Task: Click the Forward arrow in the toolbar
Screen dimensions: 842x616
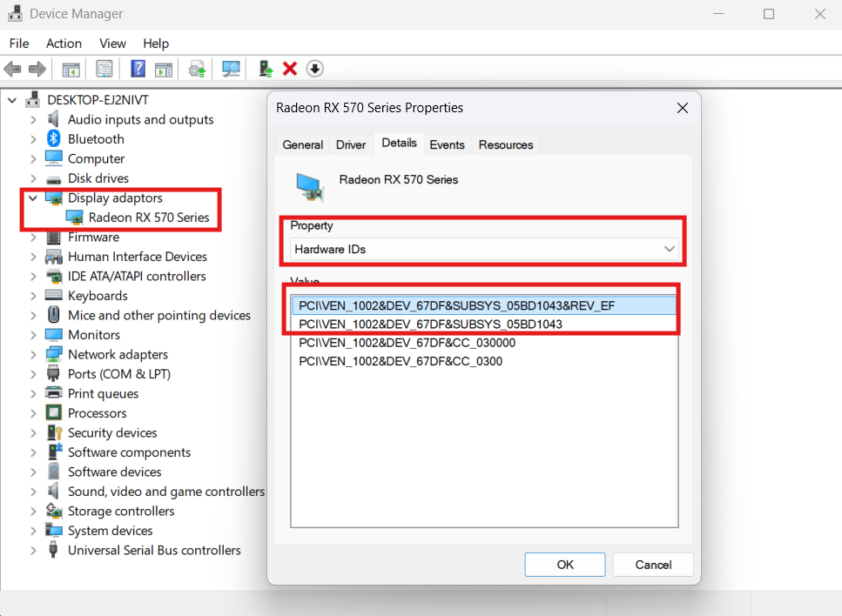Action: tap(37, 69)
